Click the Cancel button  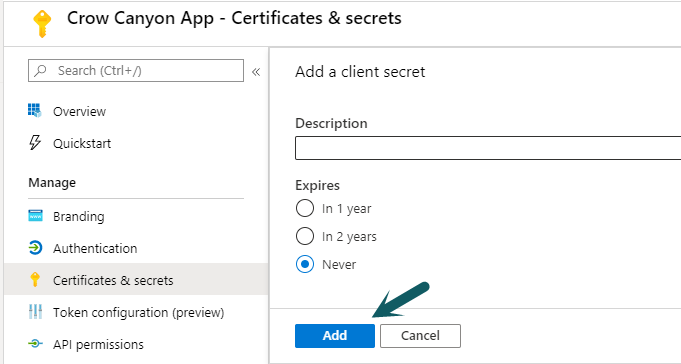420,336
